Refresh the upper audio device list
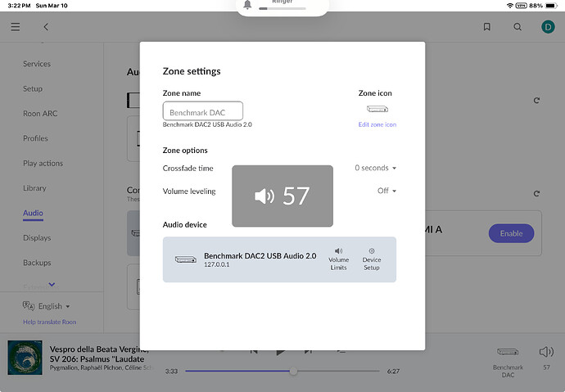Viewport: 565px width, 392px height. 536,100
